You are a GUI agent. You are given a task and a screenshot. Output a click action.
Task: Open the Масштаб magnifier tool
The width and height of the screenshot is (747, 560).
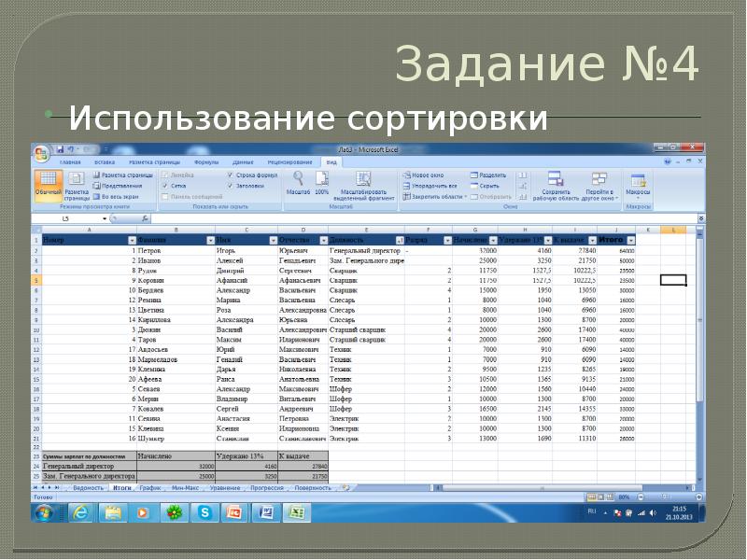coord(298,183)
